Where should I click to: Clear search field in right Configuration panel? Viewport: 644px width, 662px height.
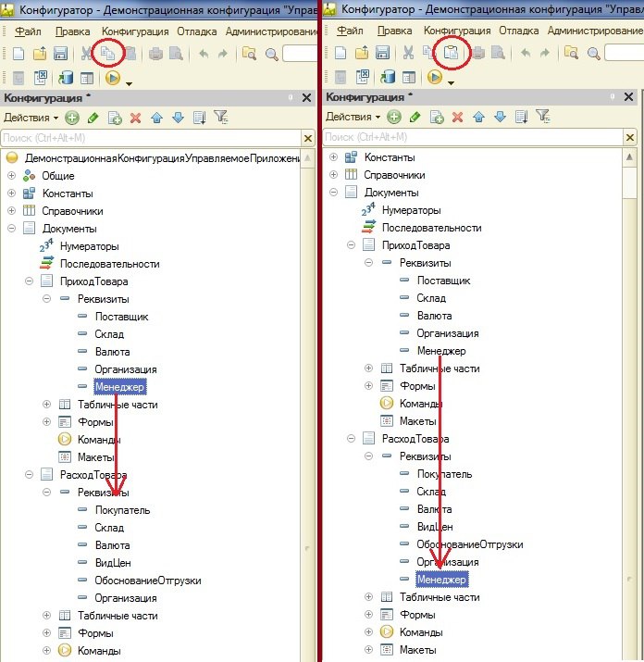tap(630, 137)
